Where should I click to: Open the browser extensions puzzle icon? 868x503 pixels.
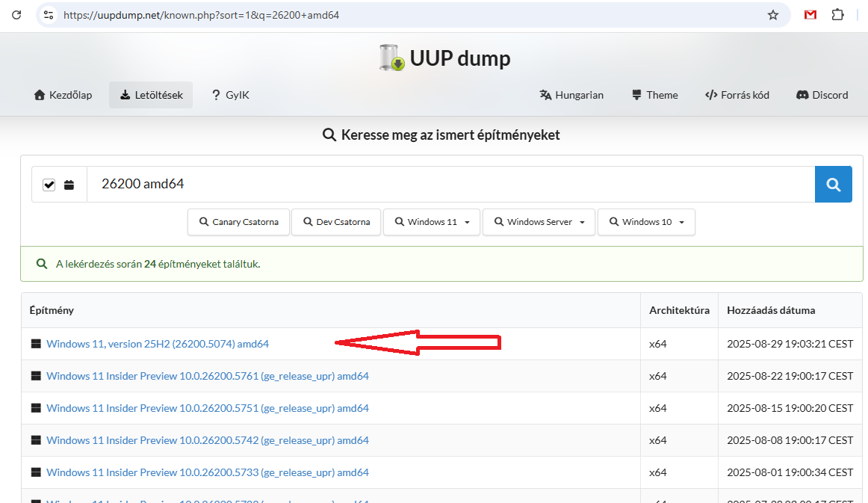(x=837, y=15)
